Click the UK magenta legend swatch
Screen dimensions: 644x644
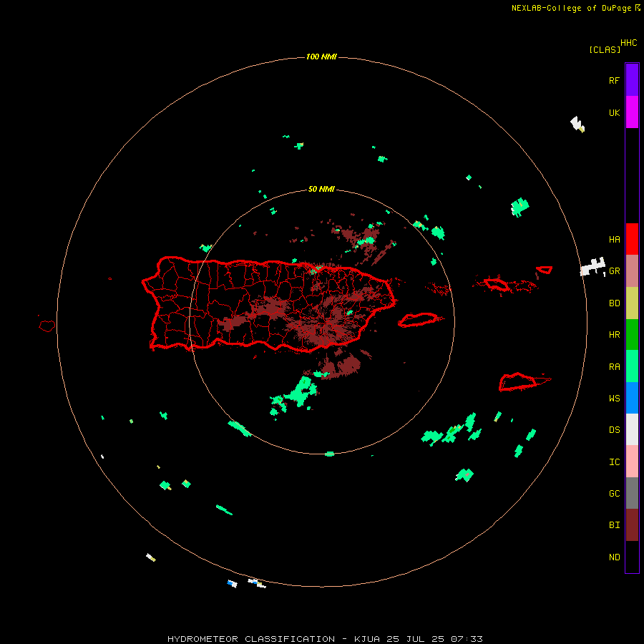(x=632, y=112)
